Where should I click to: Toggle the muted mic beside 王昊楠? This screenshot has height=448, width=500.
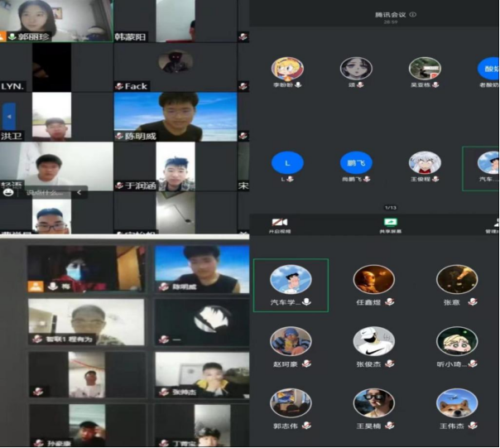389,426
